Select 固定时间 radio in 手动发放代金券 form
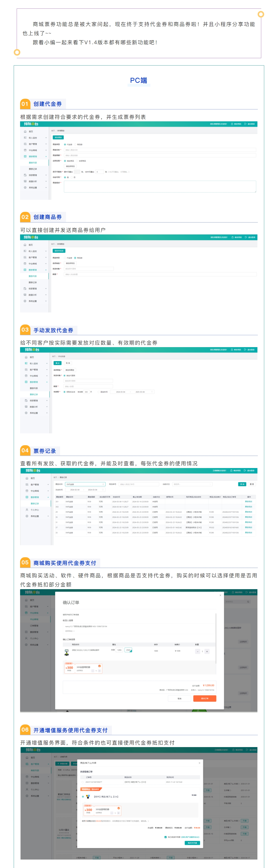The image size is (272, 868). tap(98, 392)
